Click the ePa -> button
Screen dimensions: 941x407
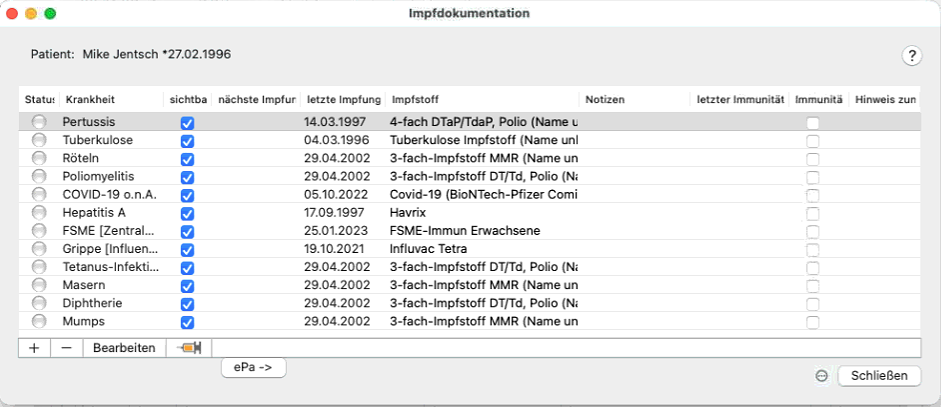coord(253,367)
